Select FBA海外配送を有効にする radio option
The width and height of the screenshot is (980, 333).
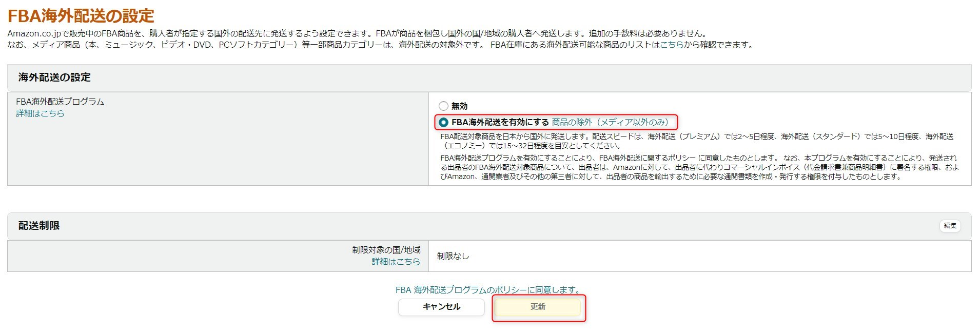443,123
